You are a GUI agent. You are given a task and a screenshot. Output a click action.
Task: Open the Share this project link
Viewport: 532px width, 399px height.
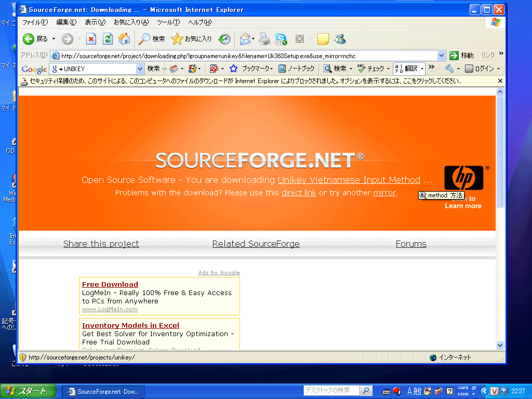click(101, 244)
